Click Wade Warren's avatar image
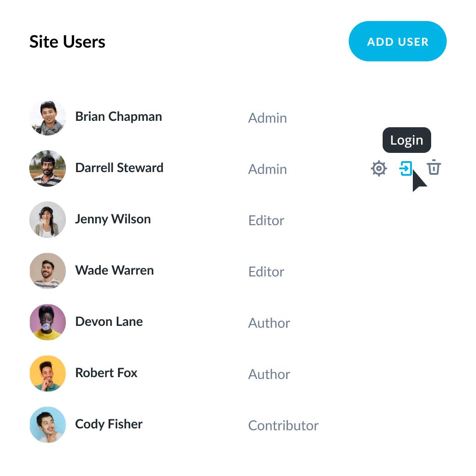 coord(48,271)
